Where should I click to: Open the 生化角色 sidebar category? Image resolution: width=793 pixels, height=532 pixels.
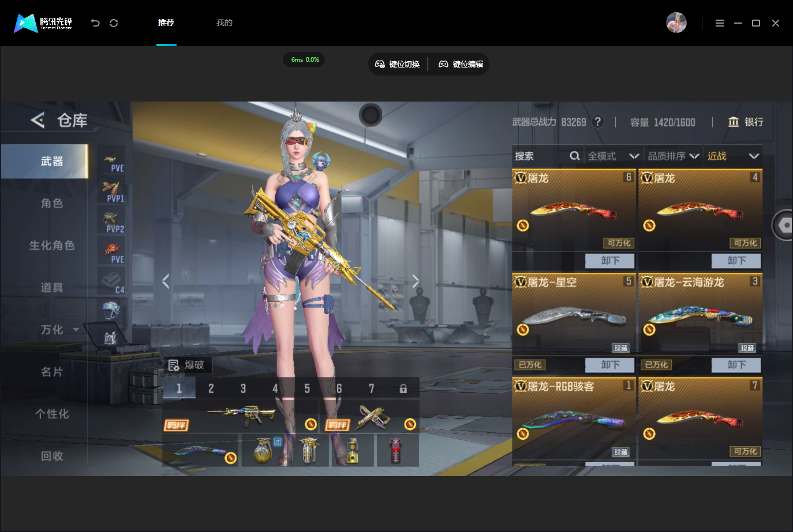pos(52,245)
